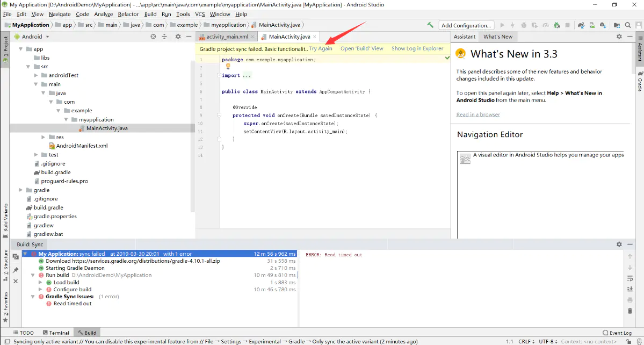This screenshot has height=345, width=644.
Task: Open the Analyze menu
Action: pyautogui.click(x=103, y=14)
